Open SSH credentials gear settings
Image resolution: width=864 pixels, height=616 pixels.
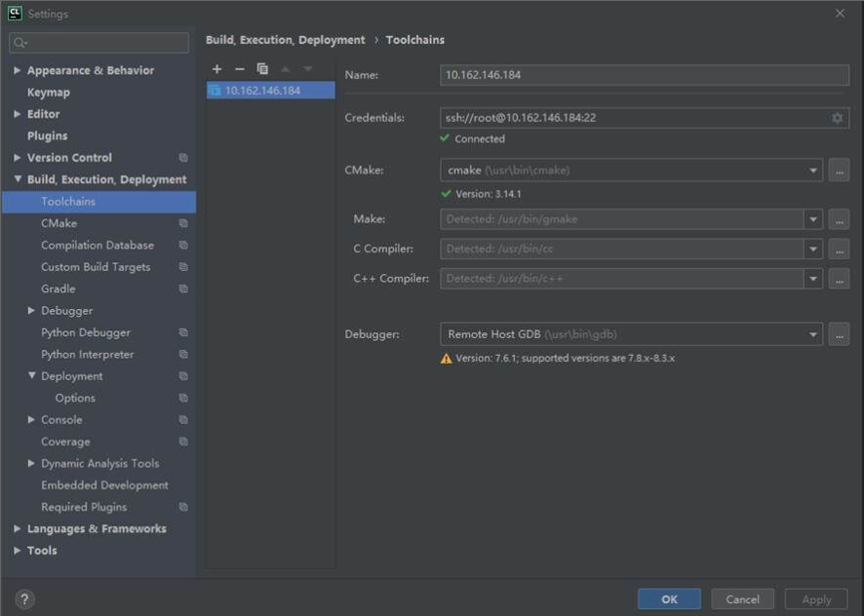tap(837, 118)
